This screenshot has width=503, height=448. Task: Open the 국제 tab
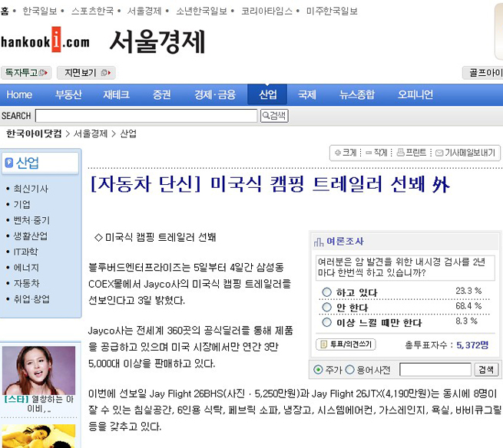[x=307, y=94]
